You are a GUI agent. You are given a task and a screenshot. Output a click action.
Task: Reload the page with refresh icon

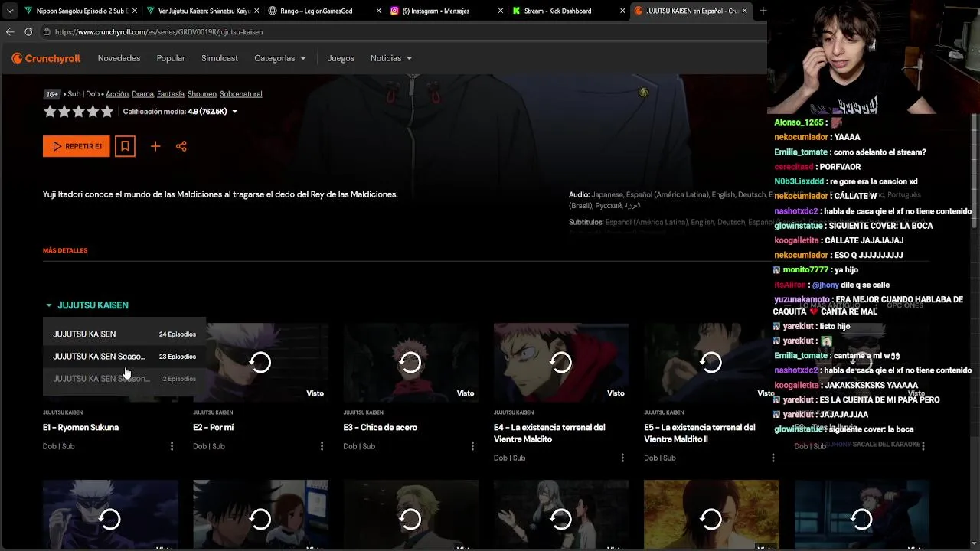click(28, 31)
